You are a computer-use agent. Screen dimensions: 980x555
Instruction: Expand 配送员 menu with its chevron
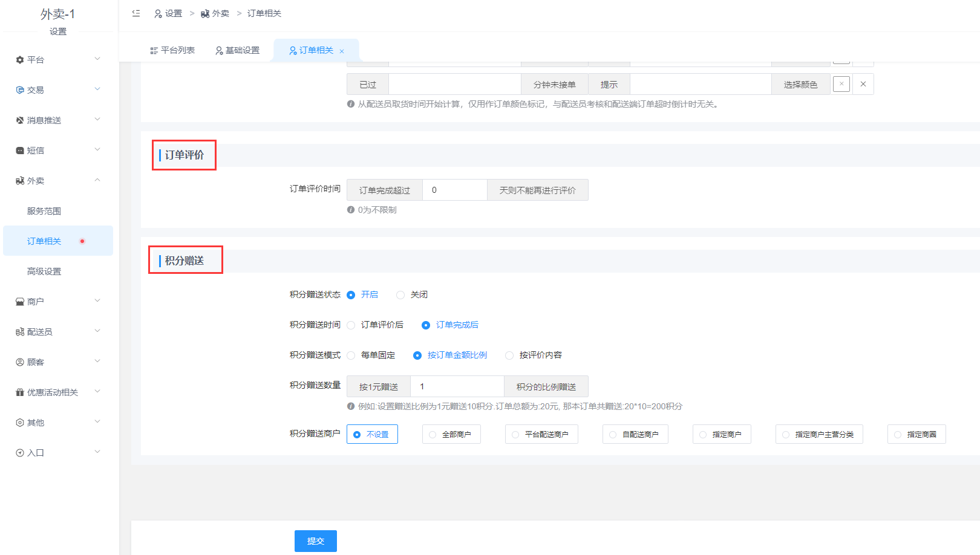[x=97, y=331]
